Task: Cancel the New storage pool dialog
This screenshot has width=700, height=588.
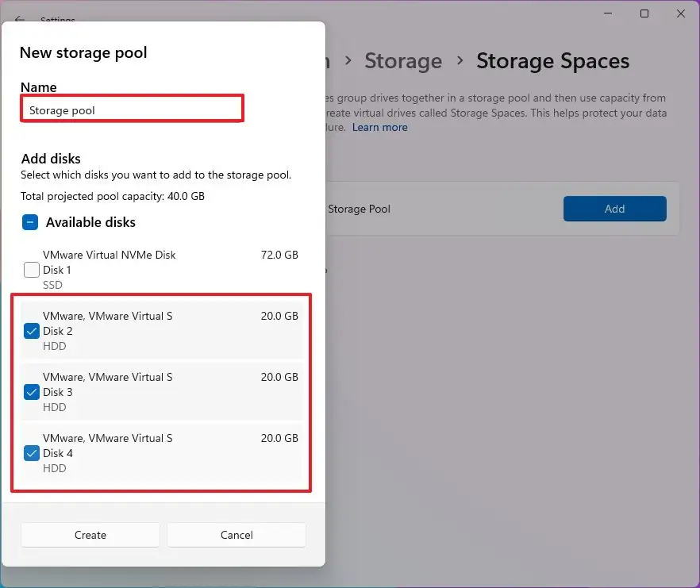Action: 236,535
